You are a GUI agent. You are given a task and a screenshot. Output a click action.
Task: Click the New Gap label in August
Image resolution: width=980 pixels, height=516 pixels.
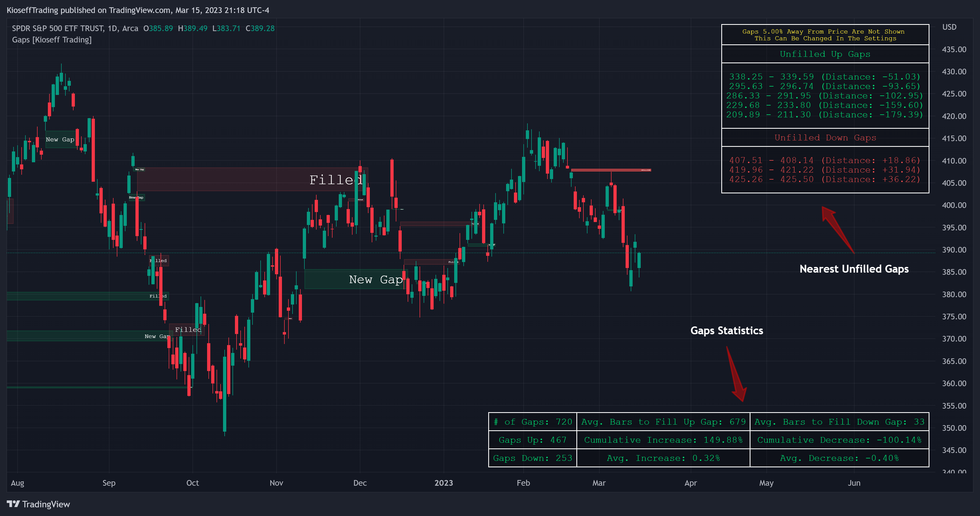pos(60,140)
